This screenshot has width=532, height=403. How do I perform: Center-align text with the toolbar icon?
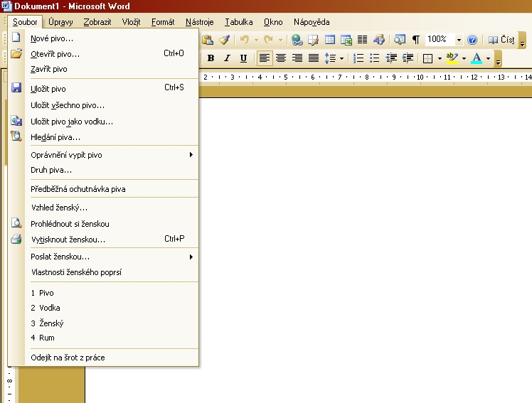pyautogui.click(x=281, y=58)
